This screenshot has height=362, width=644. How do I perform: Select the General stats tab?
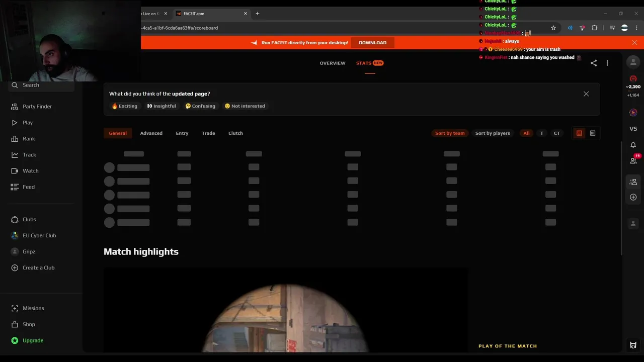(x=118, y=133)
